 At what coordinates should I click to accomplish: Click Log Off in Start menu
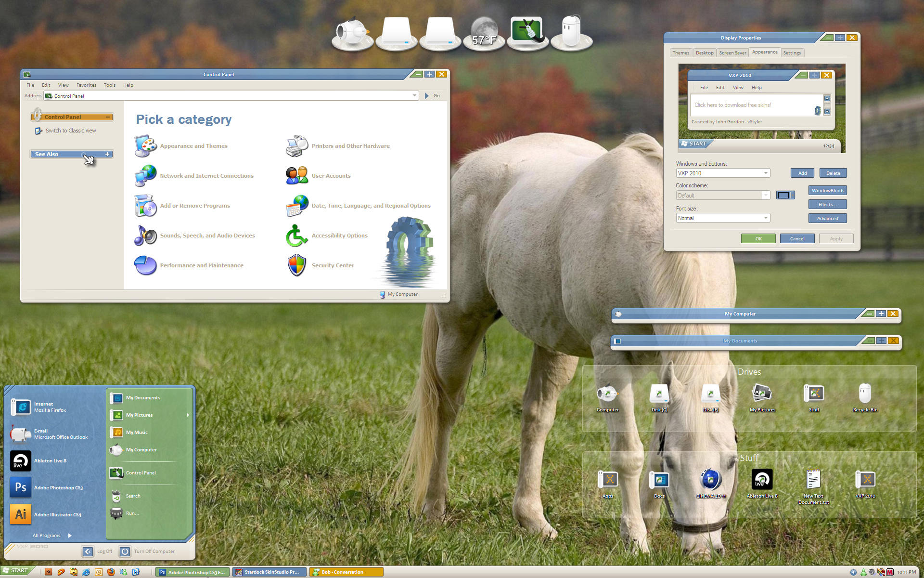pos(98,552)
